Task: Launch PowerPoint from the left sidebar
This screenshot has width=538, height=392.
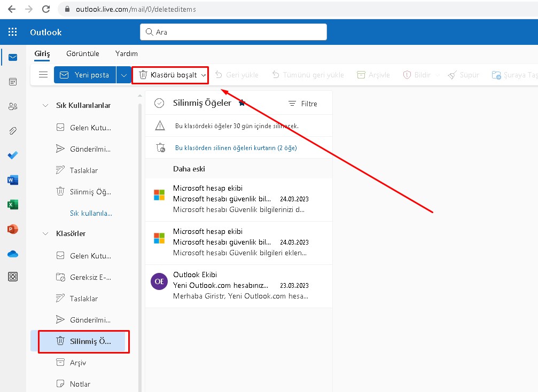Action: [12, 229]
